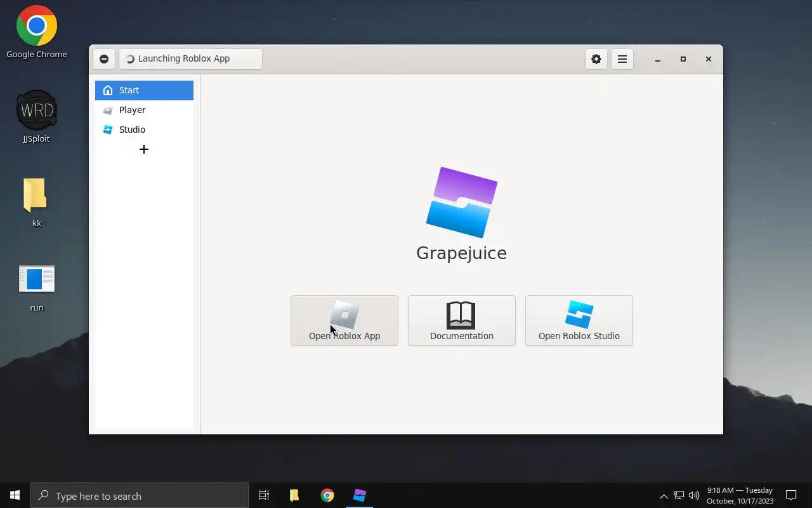Open Chrome from the taskbar
The width and height of the screenshot is (812, 508).
coord(327,495)
